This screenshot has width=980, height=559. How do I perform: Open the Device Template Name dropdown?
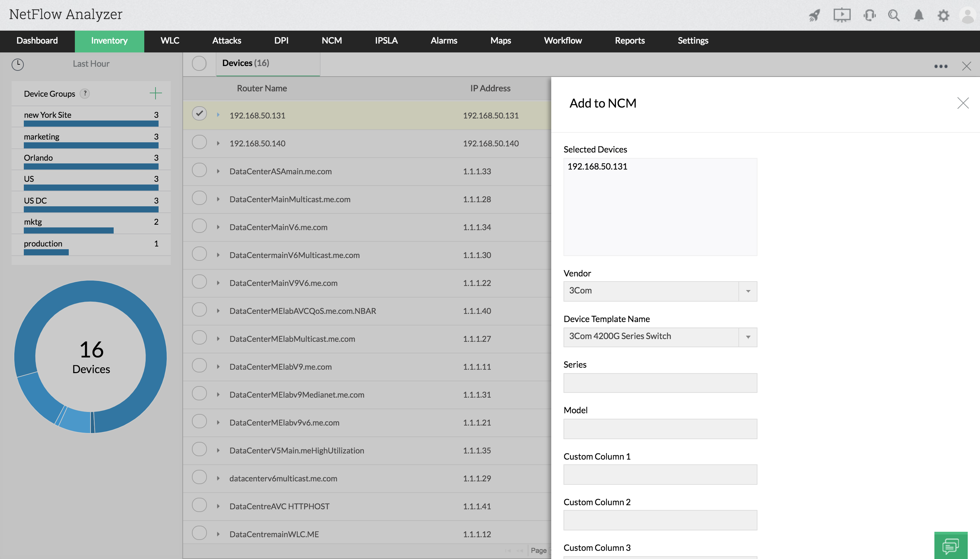pyautogui.click(x=660, y=337)
